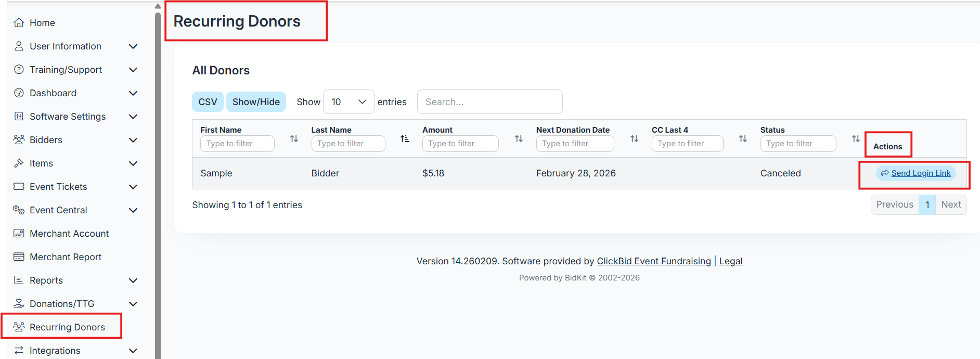Screen dimensions: 980x359
Task: Click the donor Search field
Action: coord(489,102)
